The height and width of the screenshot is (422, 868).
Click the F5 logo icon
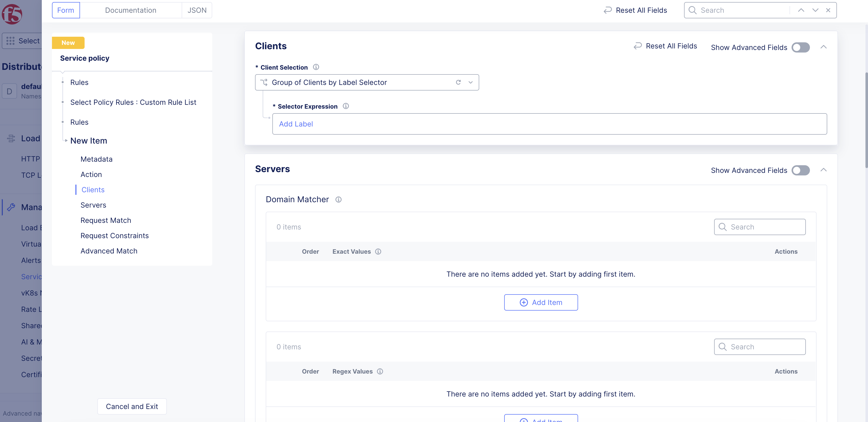(x=12, y=14)
